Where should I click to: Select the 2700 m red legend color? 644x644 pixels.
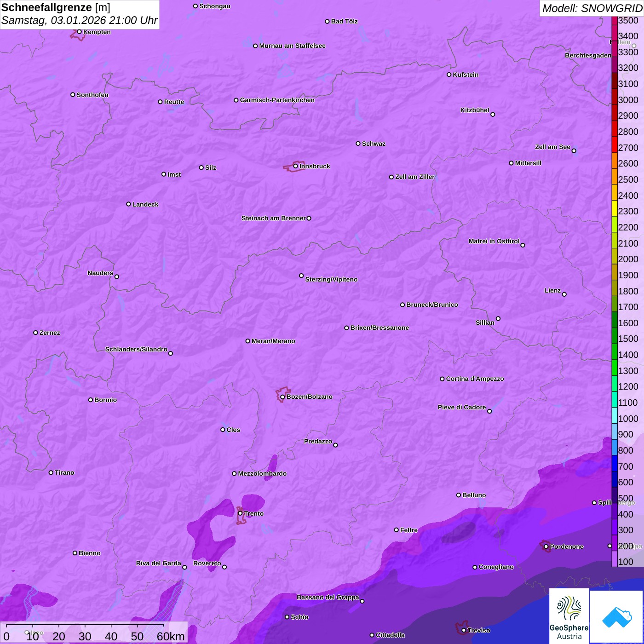click(615, 144)
